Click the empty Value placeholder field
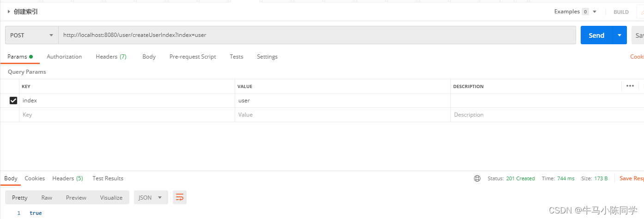Screen dimensions: 644x219 pos(343,115)
